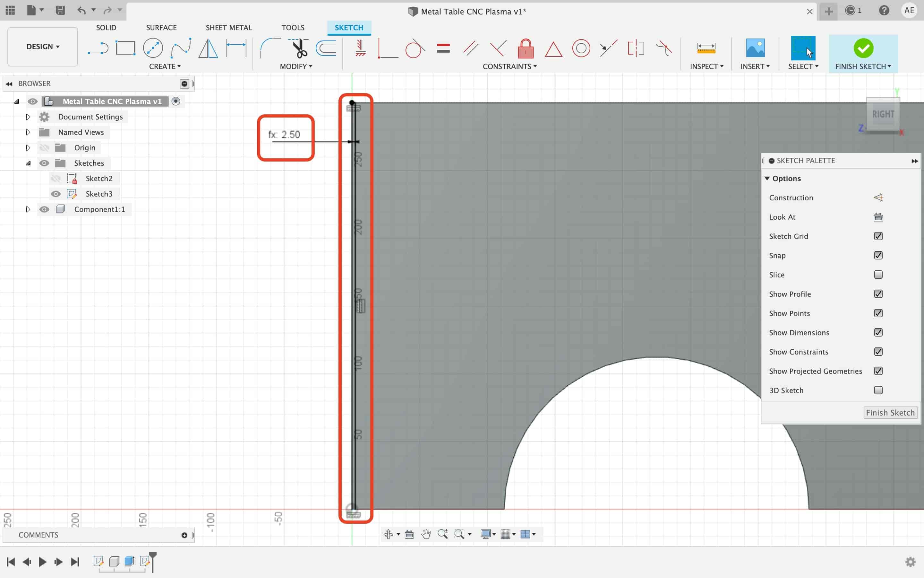This screenshot has width=924, height=578.
Task: Click the Finish Sketch button in palette
Action: click(x=890, y=413)
